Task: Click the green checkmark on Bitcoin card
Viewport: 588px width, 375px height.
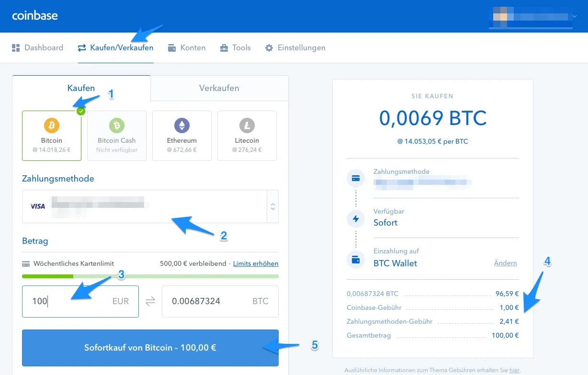Action: click(81, 111)
